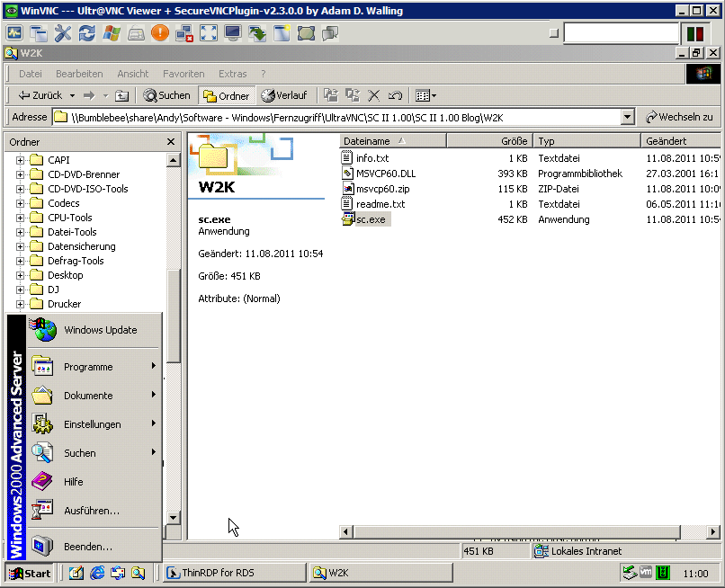This screenshot has height=588, width=725.
Task: Click the Undo icon in Explorer toolbar
Action: 395,95
